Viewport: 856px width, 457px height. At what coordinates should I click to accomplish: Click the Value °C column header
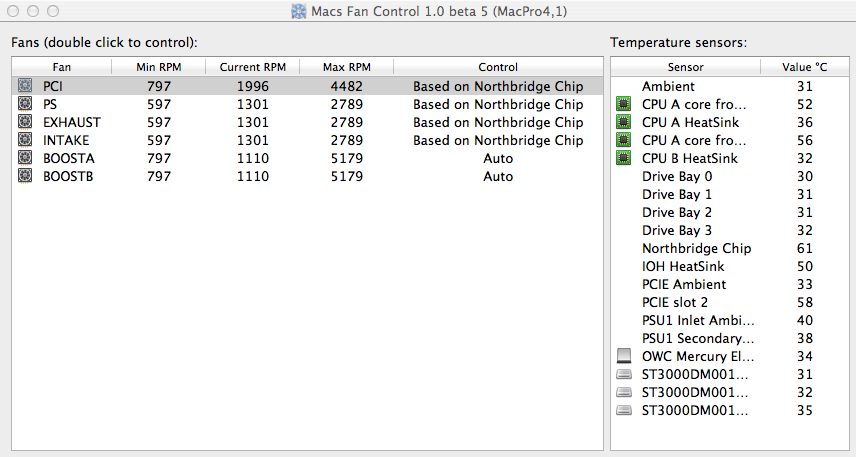805,67
